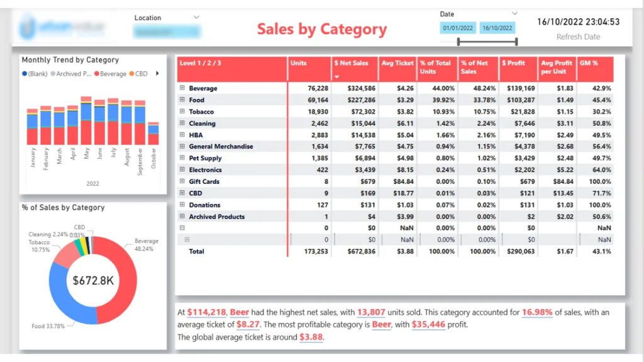644x362 pixels.
Task: Click the date range slider track
Action: [x=487, y=41]
